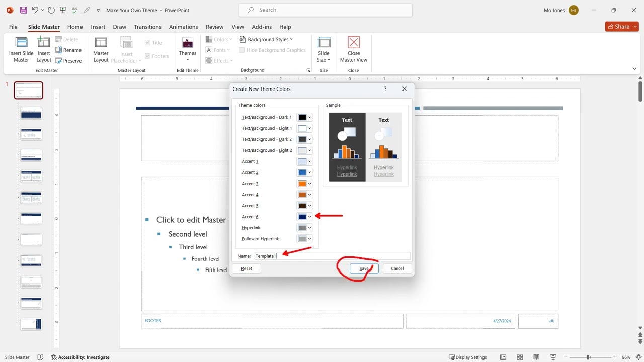
Task: Start Slide Show from status bar icon
Action: pyautogui.click(x=553, y=357)
